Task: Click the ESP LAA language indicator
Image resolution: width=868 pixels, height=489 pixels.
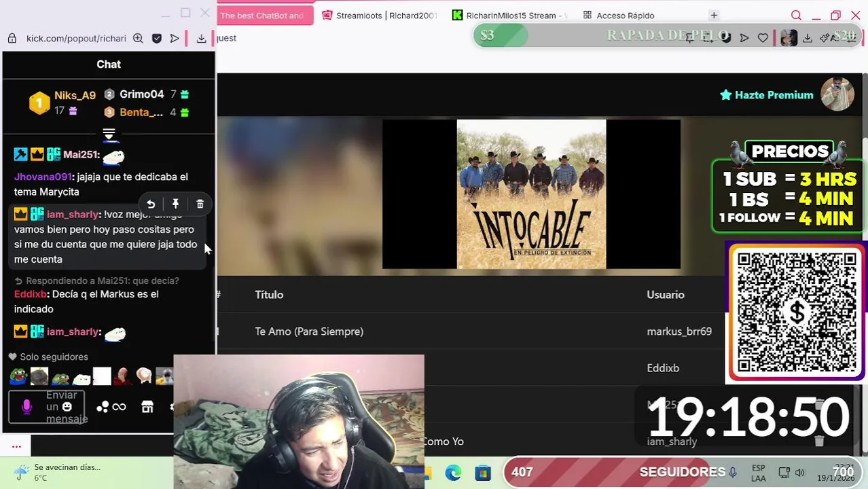Action: click(x=759, y=473)
